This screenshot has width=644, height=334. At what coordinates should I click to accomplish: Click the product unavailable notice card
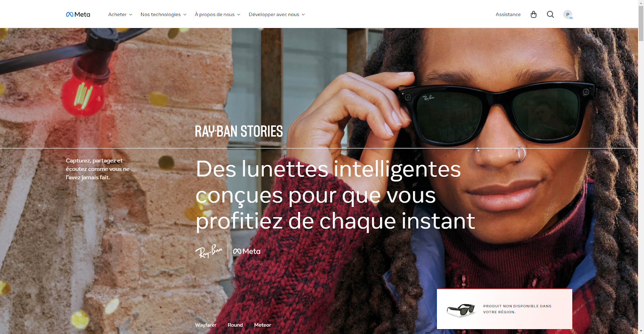(x=504, y=309)
